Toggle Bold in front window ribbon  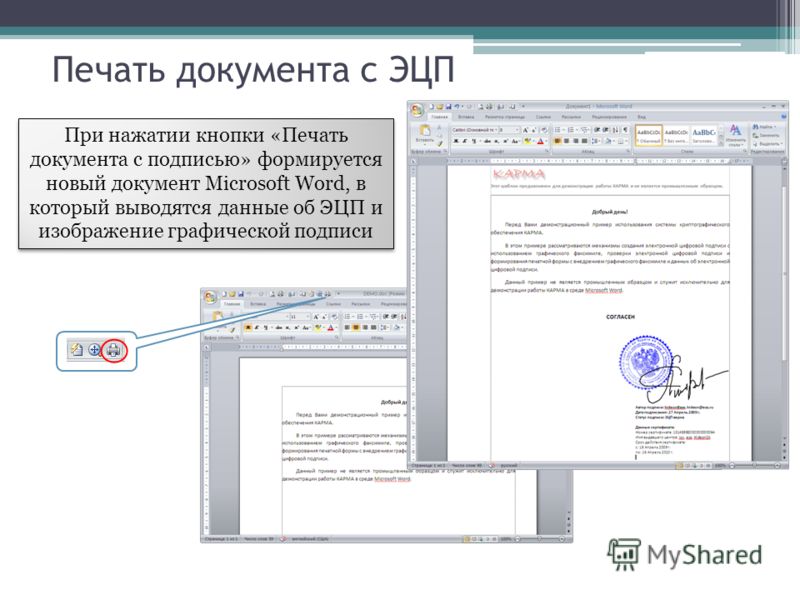[456, 141]
